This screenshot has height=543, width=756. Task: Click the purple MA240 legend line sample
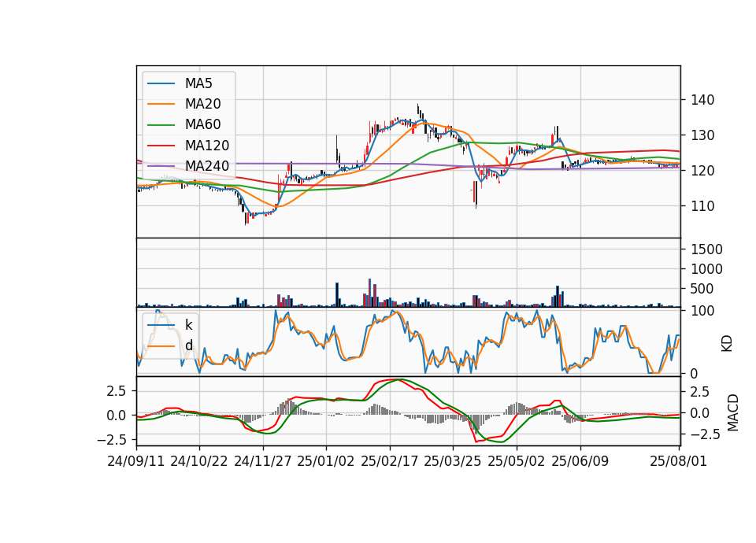coord(161,166)
